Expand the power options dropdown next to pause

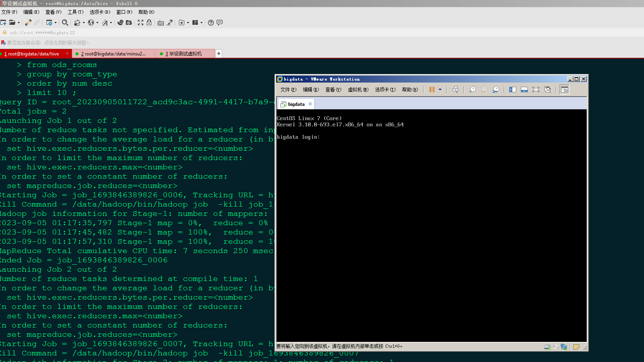pos(440,90)
